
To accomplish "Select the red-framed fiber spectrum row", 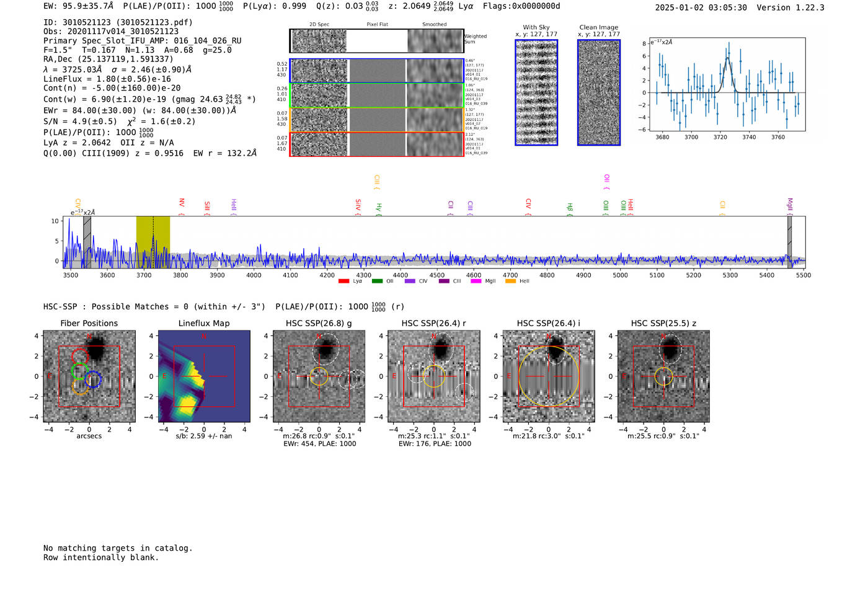I will point(376,144).
